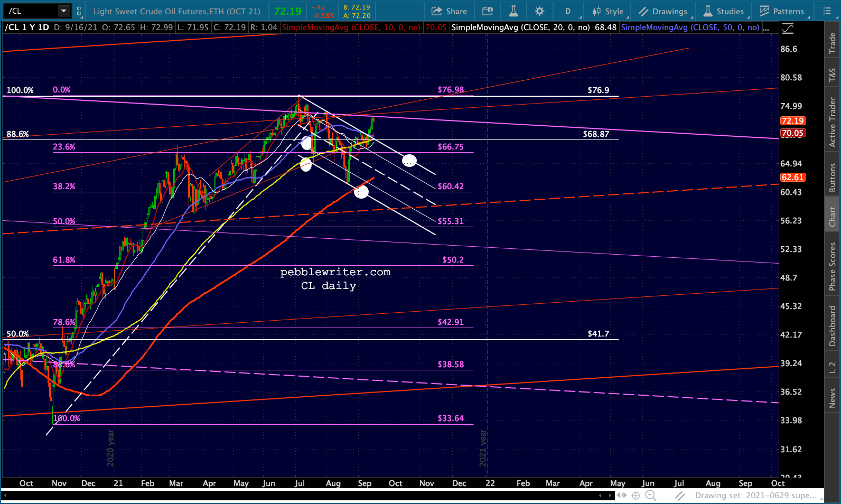Viewport: 841px width, 504px height.
Task: Click the Light Sweet Crude Oil Futures description
Action: pos(177,11)
